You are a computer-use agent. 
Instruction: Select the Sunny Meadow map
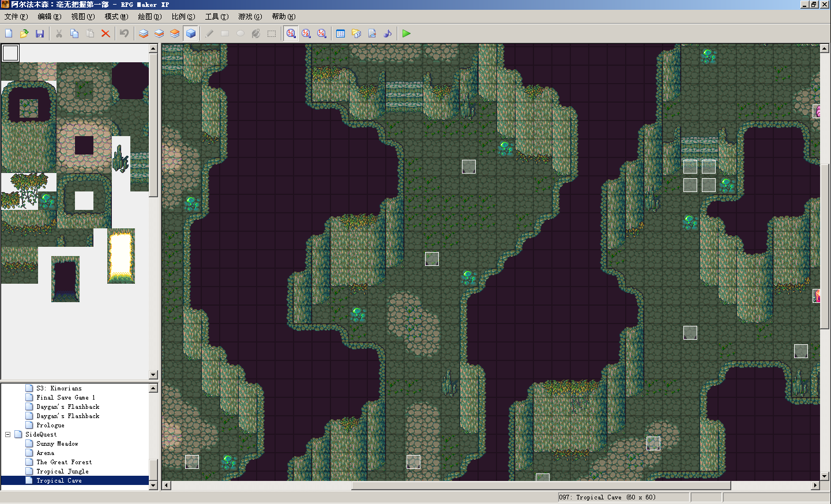click(57, 443)
